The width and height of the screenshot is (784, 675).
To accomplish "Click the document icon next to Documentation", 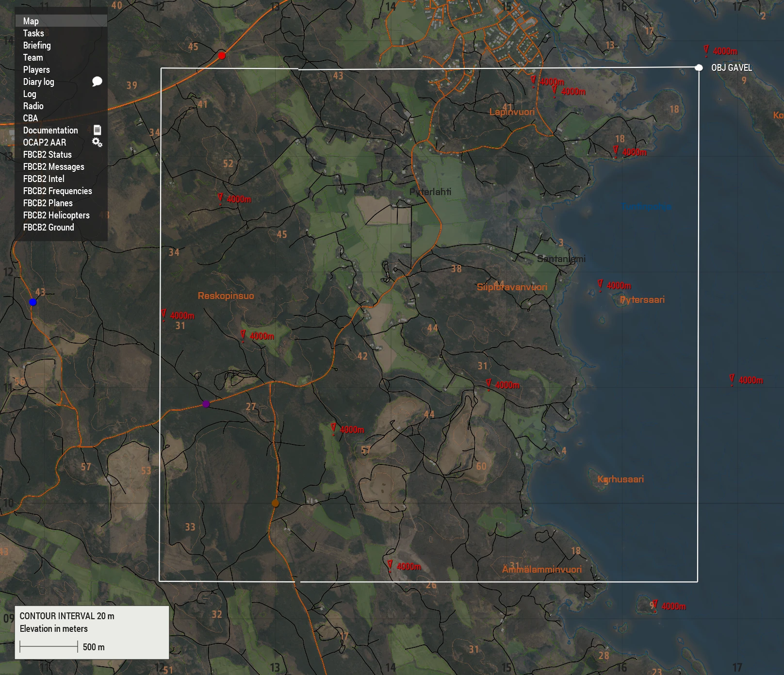I will pyautogui.click(x=97, y=130).
